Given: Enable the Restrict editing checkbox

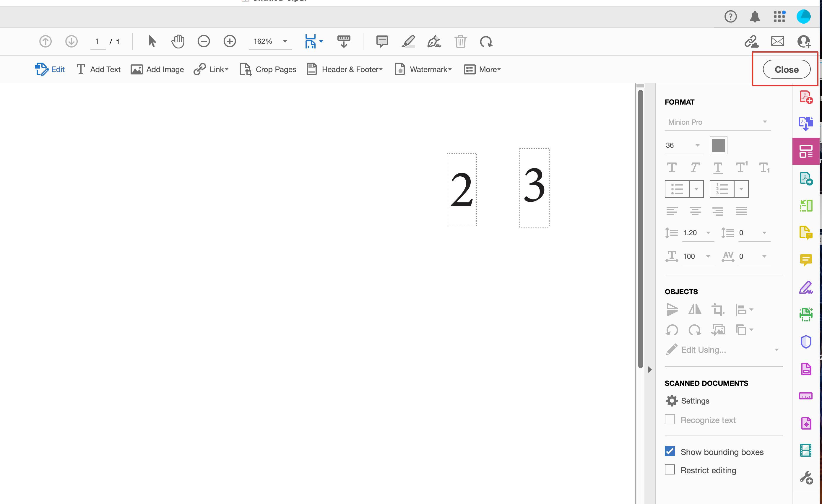Looking at the screenshot, I should click(670, 469).
